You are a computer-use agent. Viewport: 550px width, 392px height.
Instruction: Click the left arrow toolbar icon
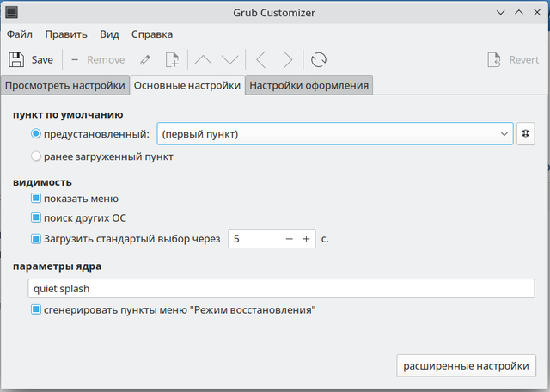coord(261,59)
